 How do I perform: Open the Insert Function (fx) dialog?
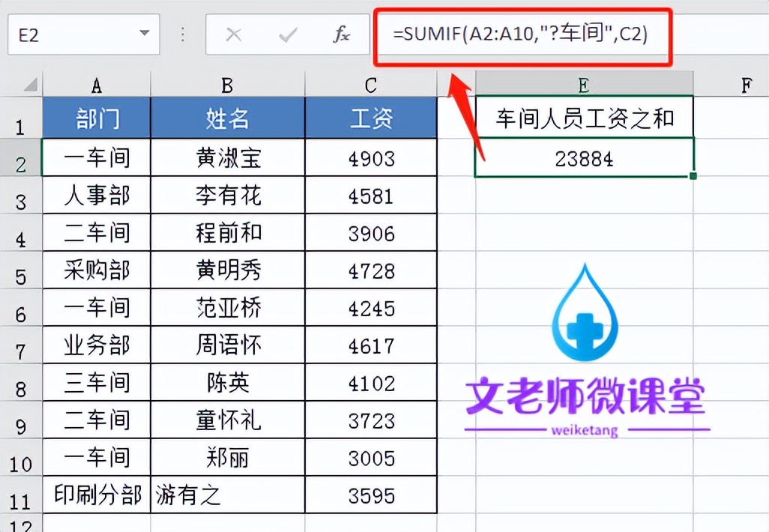[x=341, y=34]
